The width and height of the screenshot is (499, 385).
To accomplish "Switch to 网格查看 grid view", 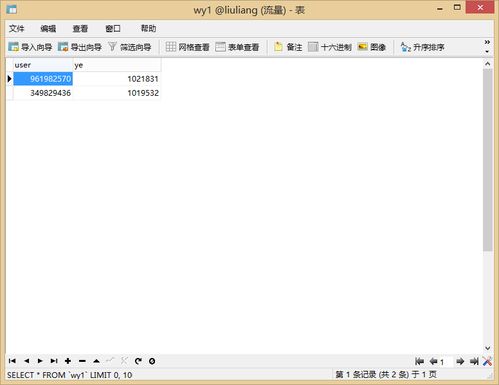I will click(x=187, y=47).
